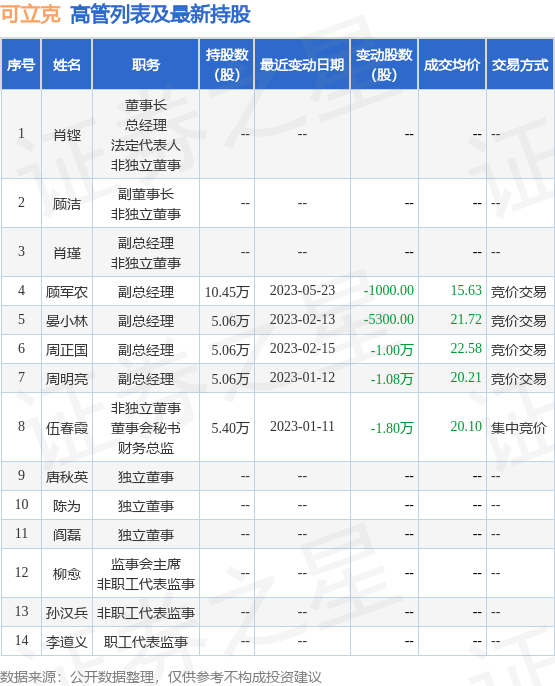Select the 成交均价 column header
The height and width of the screenshot is (686, 555).
click(x=452, y=65)
